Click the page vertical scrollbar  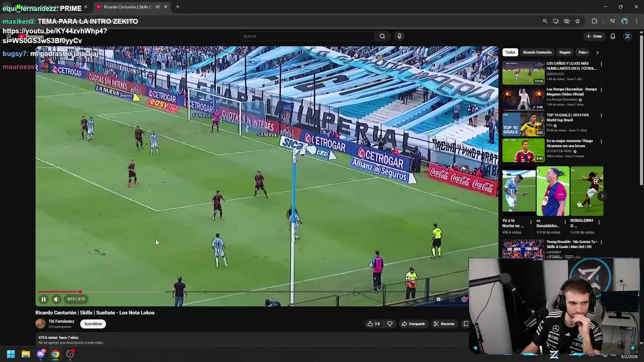click(x=641, y=111)
